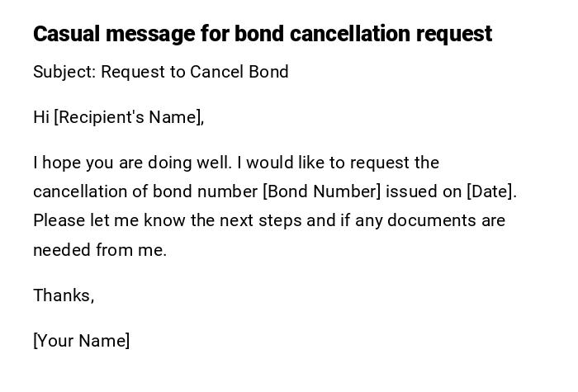Click the word "Subject:" label
This screenshot has height=392, width=578.
[x=64, y=72]
